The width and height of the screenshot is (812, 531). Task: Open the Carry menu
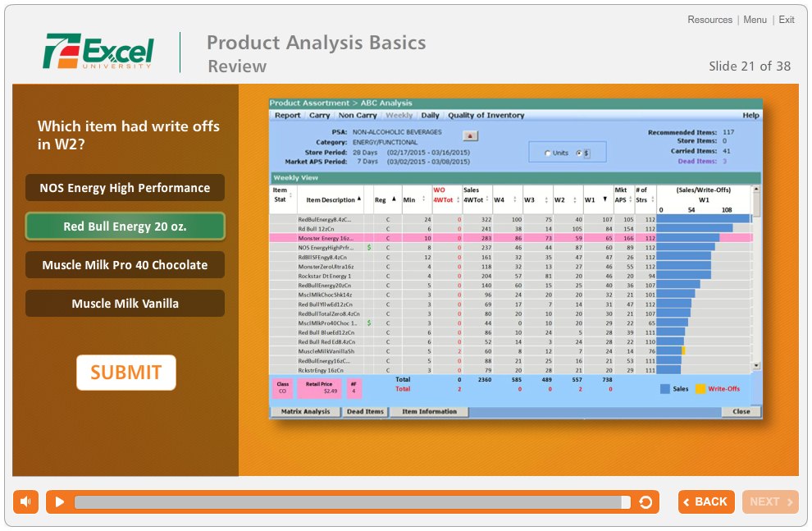(x=320, y=116)
